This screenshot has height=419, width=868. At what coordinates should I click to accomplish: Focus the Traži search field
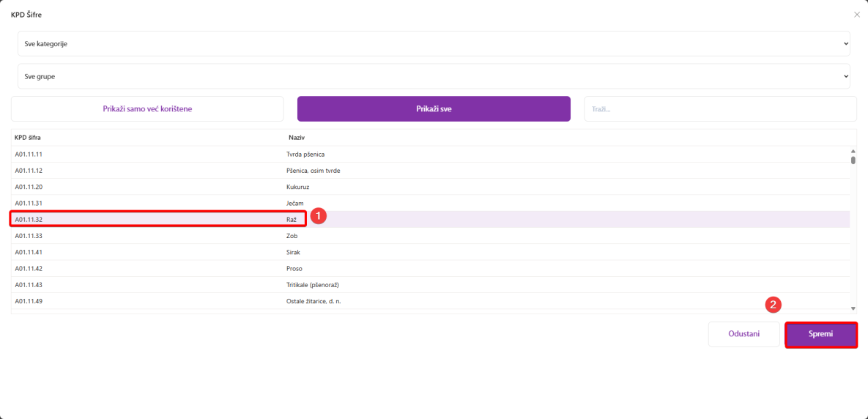point(719,109)
